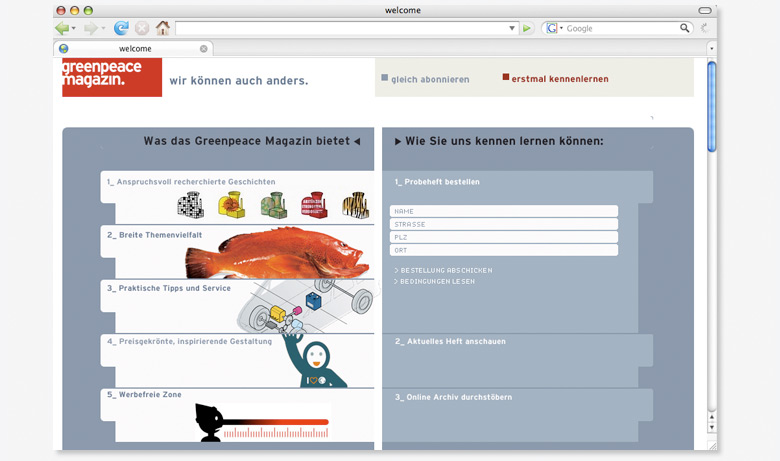Screen dimensions: 780x461
Task: Open '2_ Breite Themenvielfalt' section
Action: (155, 235)
